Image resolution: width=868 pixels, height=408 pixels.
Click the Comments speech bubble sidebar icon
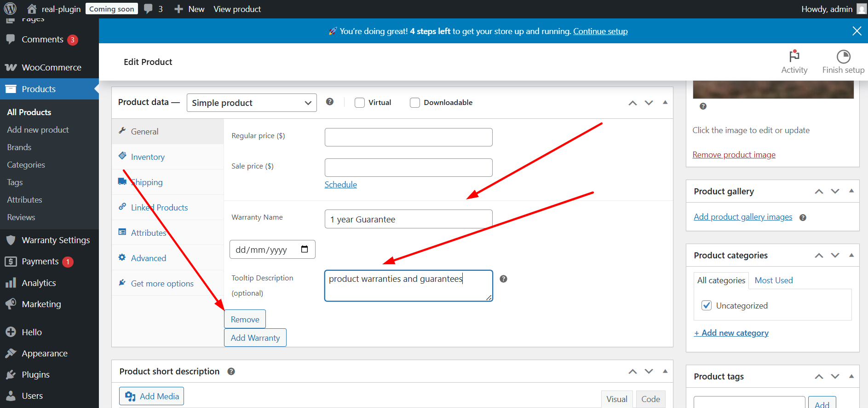click(x=11, y=39)
